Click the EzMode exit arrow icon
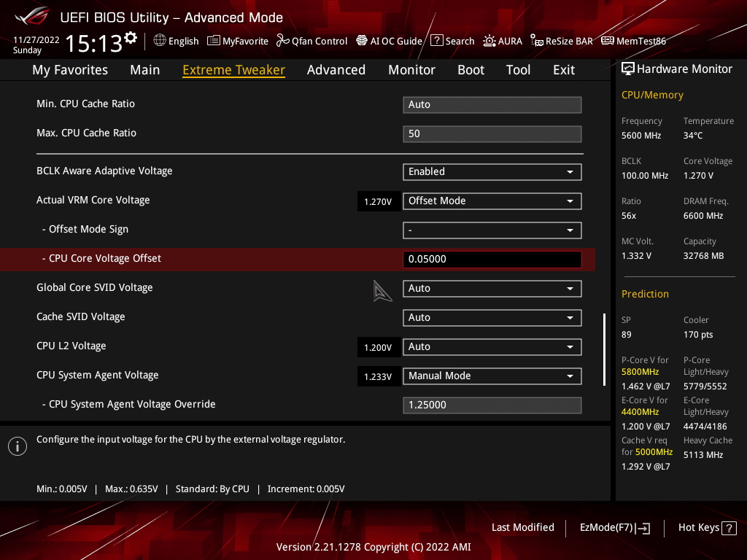 pos(643,528)
